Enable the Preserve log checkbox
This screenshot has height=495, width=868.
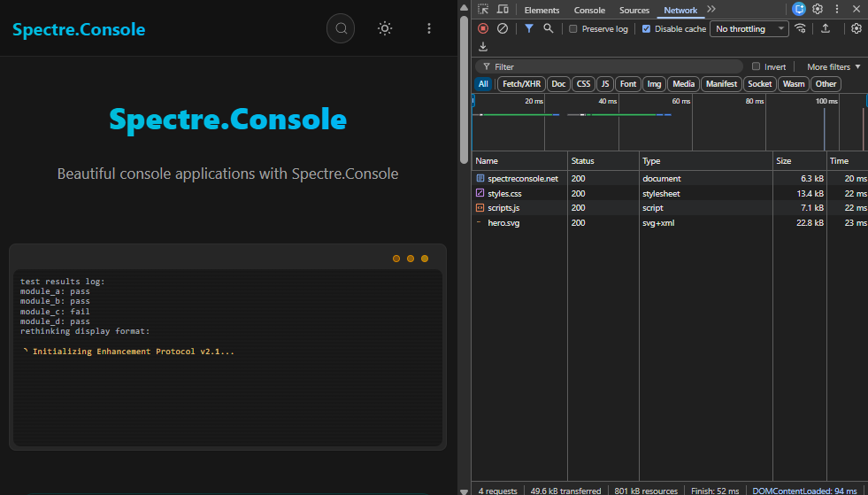(573, 29)
